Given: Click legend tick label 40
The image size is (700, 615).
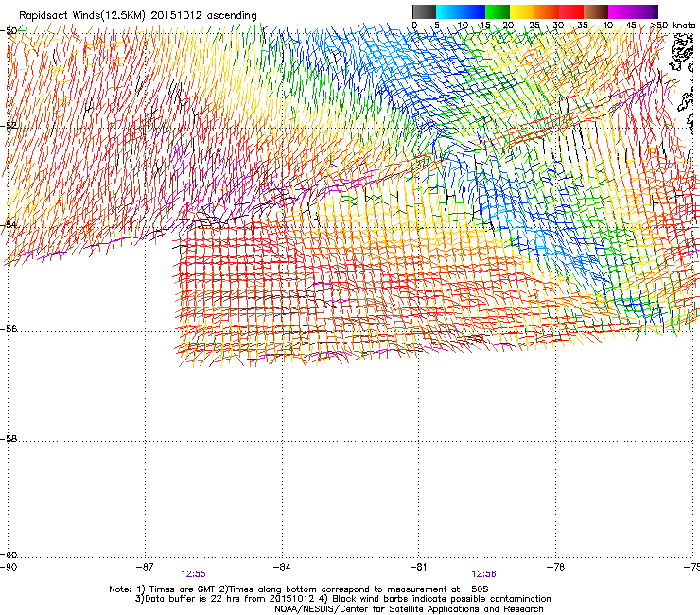Looking at the screenshot, I should point(607,26).
